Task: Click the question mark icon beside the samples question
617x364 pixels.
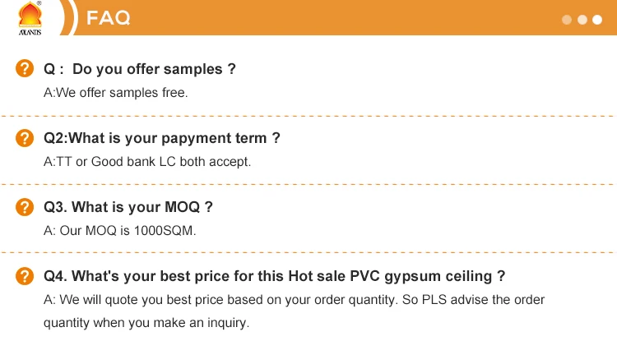Action: coord(26,69)
